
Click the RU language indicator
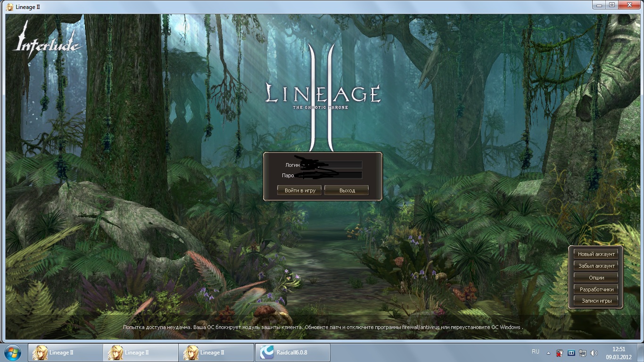click(x=535, y=352)
